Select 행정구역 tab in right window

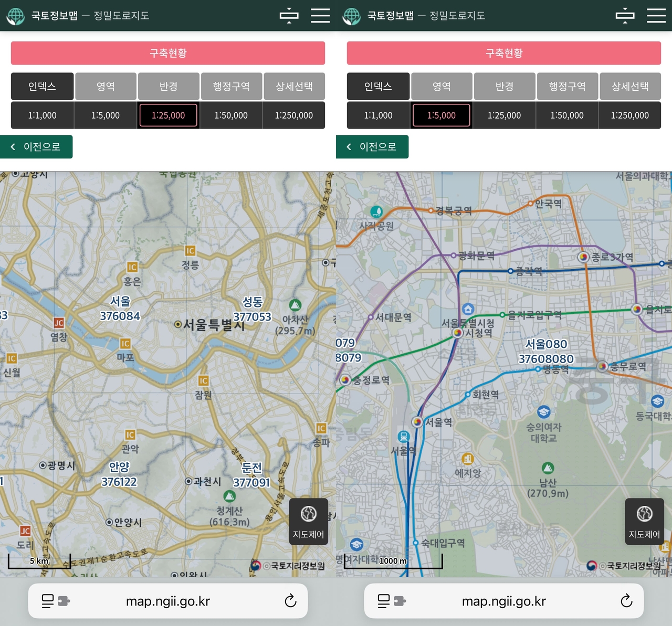[567, 86]
